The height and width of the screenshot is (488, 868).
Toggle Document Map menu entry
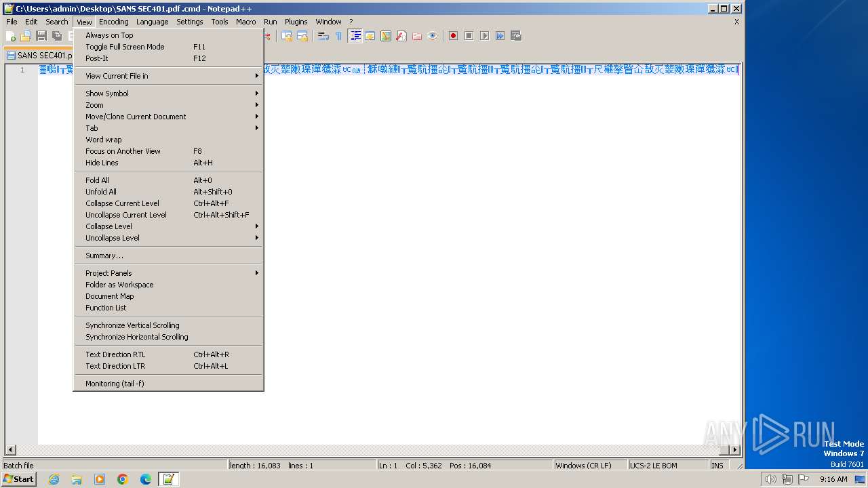tap(168, 296)
